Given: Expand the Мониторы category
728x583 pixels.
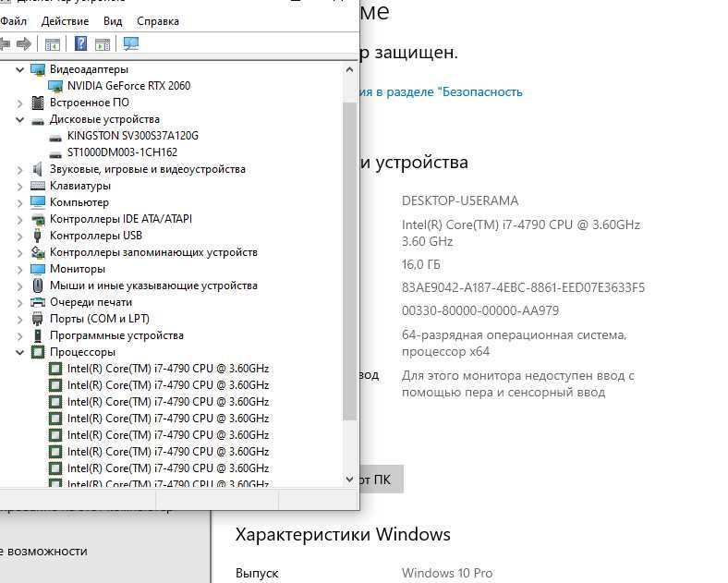Looking at the screenshot, I should click(x=19, y=270).
